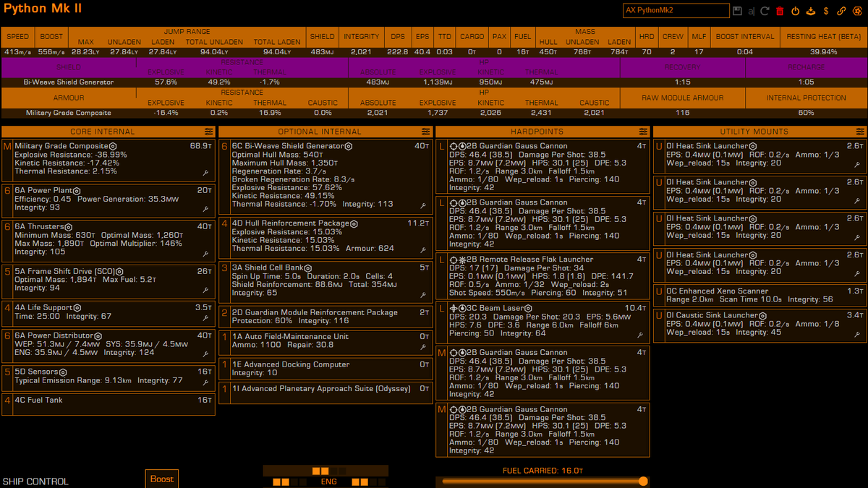
Task: Save the AX PythonMk2 build
Action: pos(737,11)
